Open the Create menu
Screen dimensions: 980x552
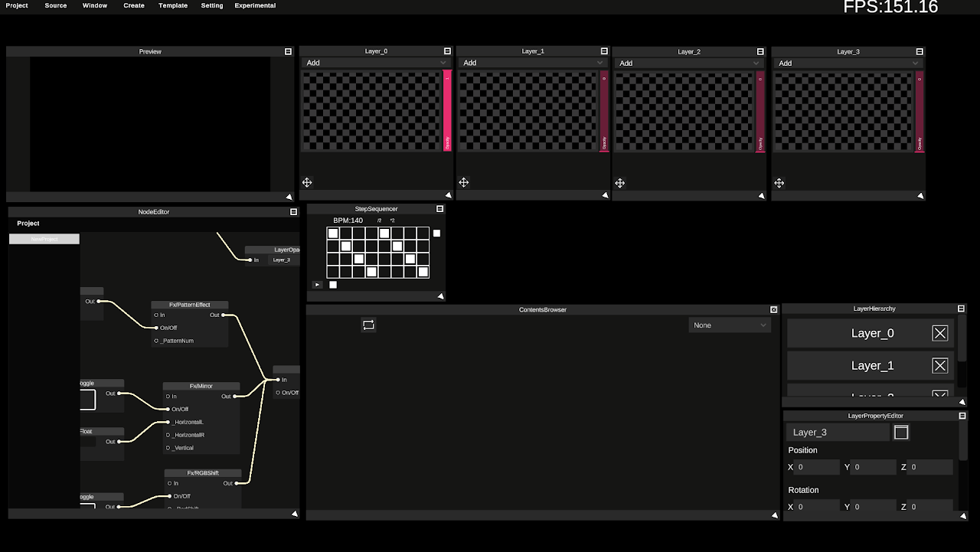pos(133,5)
